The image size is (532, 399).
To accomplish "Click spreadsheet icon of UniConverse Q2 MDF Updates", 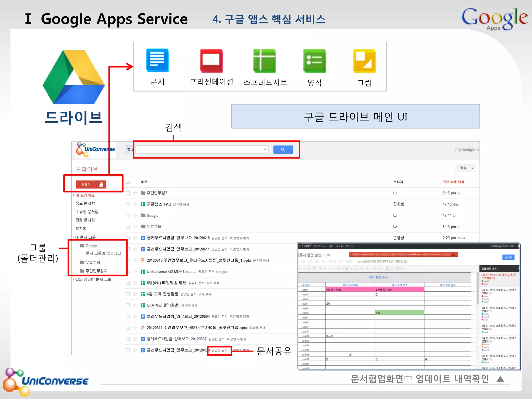I will point(143,272).
